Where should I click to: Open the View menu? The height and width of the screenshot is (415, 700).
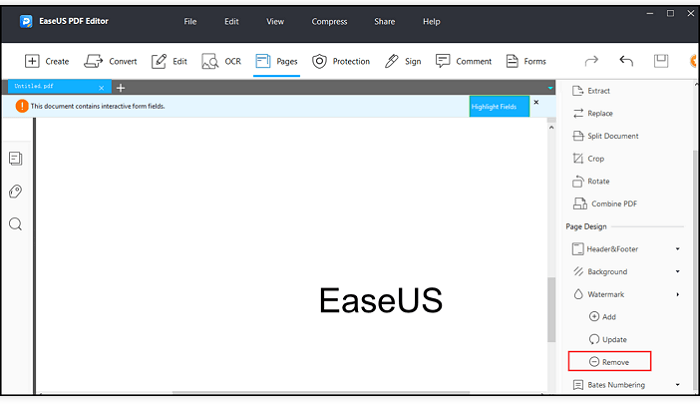tap(275, 21)
